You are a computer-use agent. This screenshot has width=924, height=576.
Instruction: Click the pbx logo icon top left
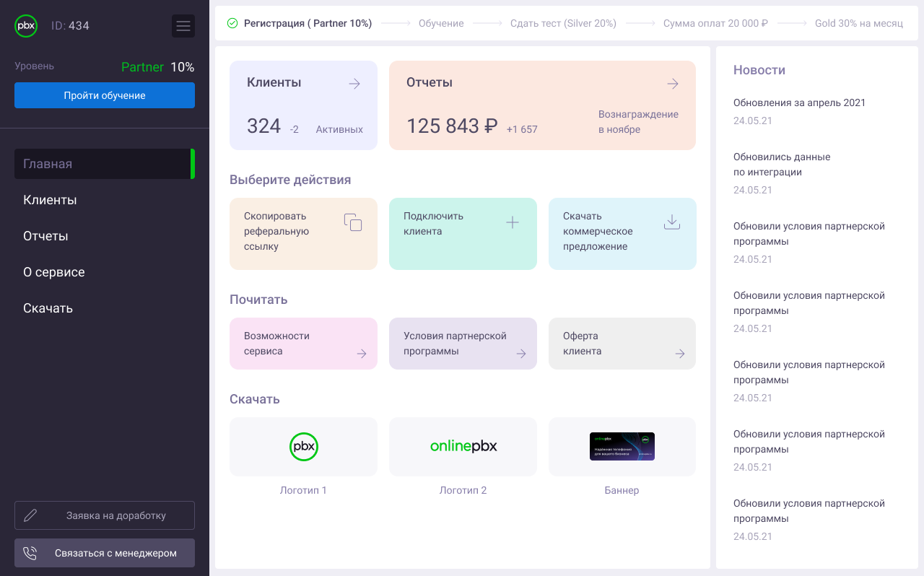point(26,25)
